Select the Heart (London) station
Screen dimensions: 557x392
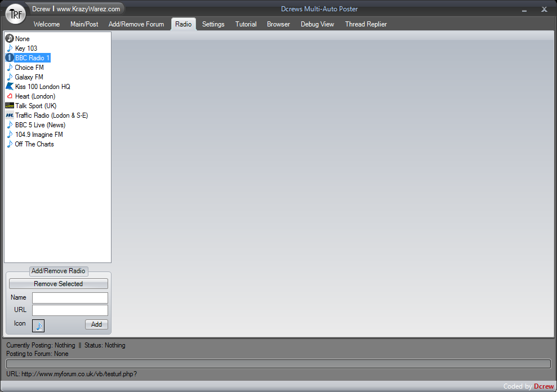(35, 96)
